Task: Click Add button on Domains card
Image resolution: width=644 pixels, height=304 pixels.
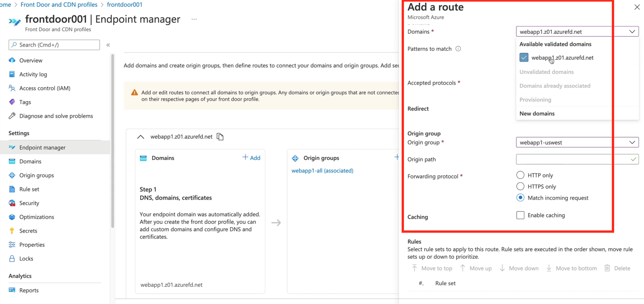Action: point(251,158)
